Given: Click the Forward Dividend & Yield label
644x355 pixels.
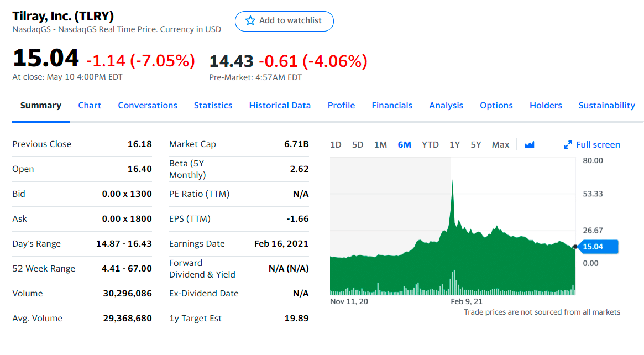Looking at the screenshot, I should tap(202, 269).
